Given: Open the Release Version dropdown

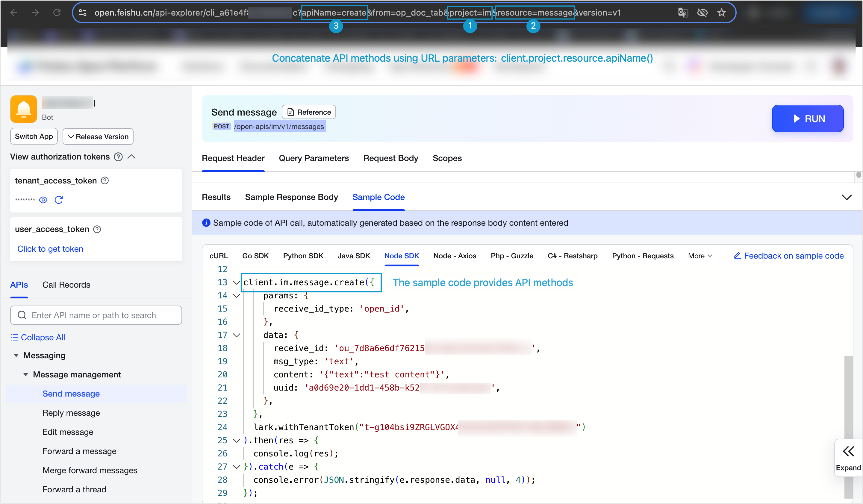Looking at the screenshot, I should [98, 136].
